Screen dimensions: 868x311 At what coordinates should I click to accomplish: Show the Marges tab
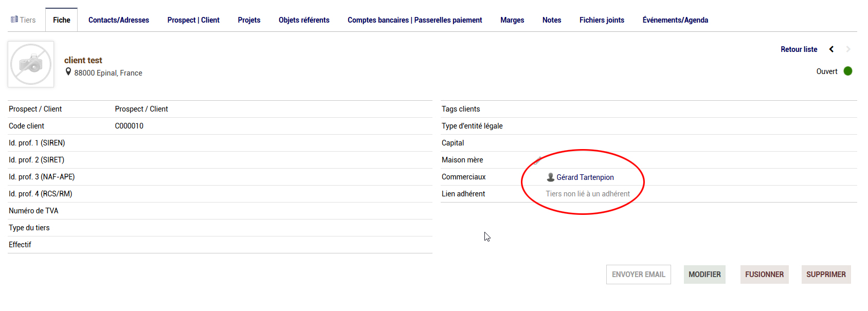pyautogui.click(x=512, y=20)
